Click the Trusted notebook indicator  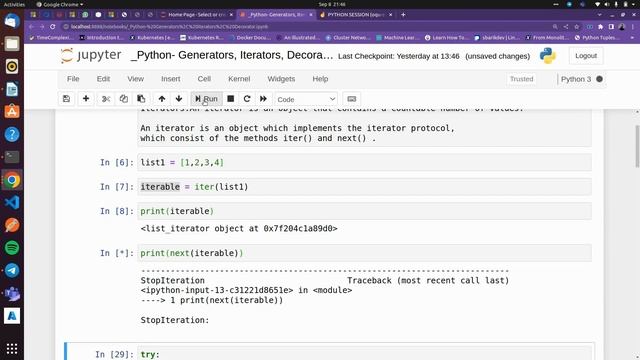[521, 79]
